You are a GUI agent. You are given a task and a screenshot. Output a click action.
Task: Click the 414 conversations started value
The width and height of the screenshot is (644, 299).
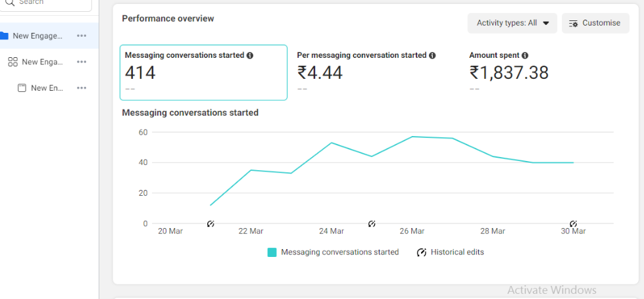140,73
